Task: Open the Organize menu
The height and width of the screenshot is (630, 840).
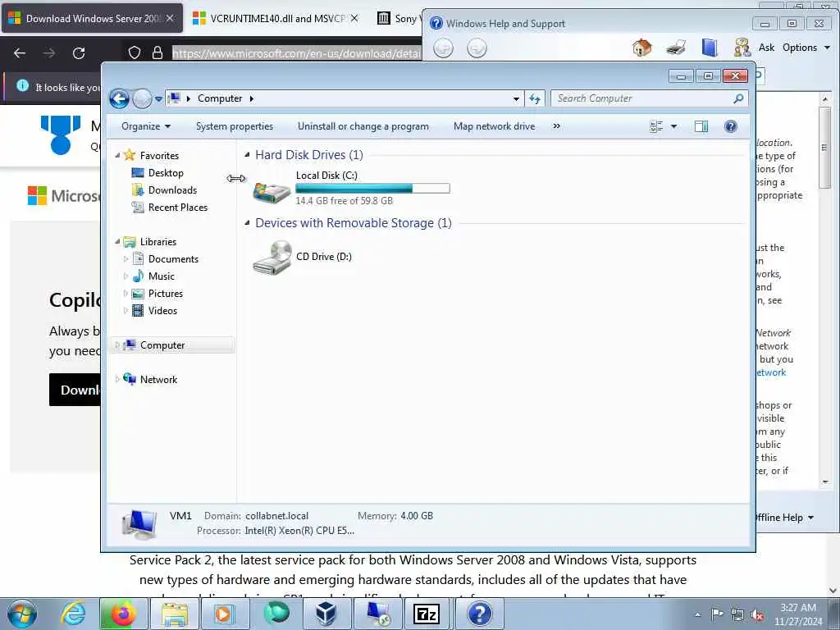Action: [146, 126]
